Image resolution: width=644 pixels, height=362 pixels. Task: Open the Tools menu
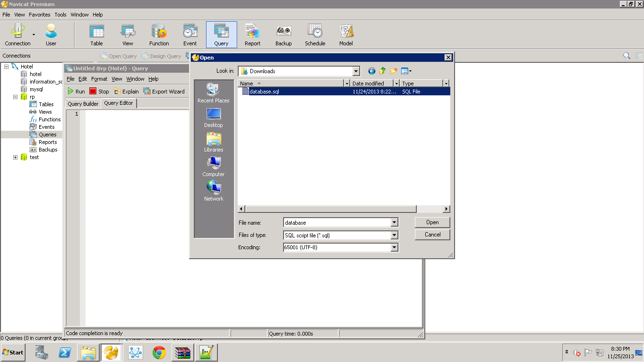click(x=60, y=15)
